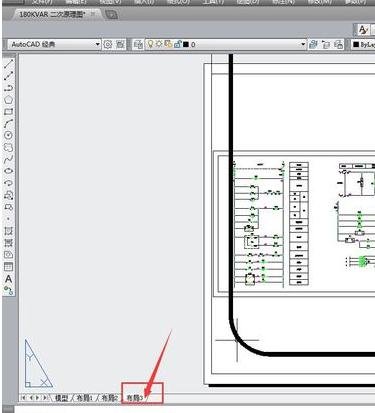Switch to the 布局3 layout tab

click(x=135, y=398)
